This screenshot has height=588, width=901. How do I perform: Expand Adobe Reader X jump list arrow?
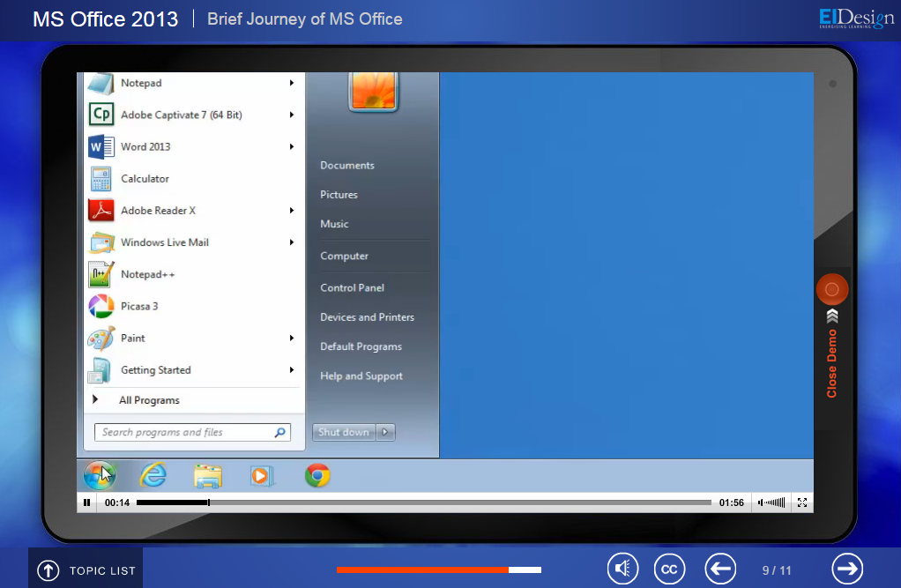click(x=292, y=211)
